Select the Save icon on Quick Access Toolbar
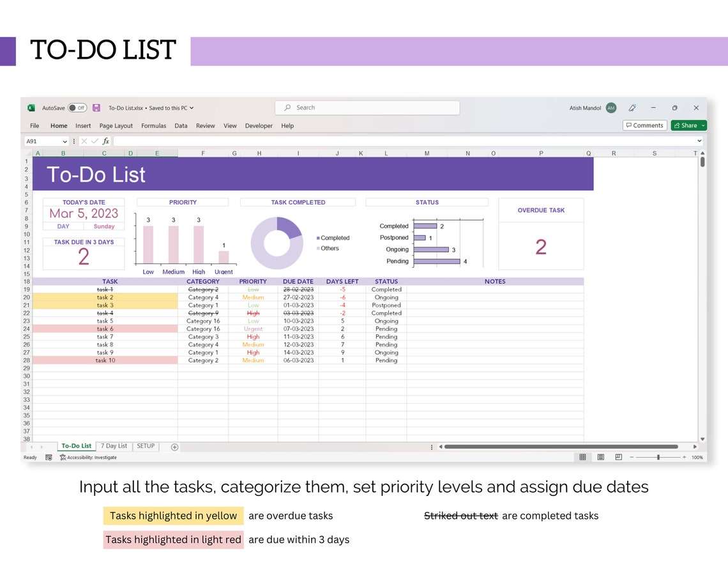 [97, 107]
